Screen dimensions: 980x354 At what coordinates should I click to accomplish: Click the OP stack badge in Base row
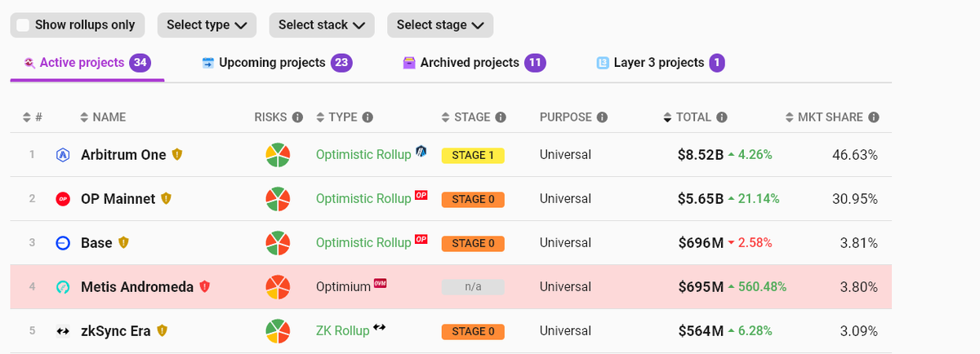tap(421, 239)
